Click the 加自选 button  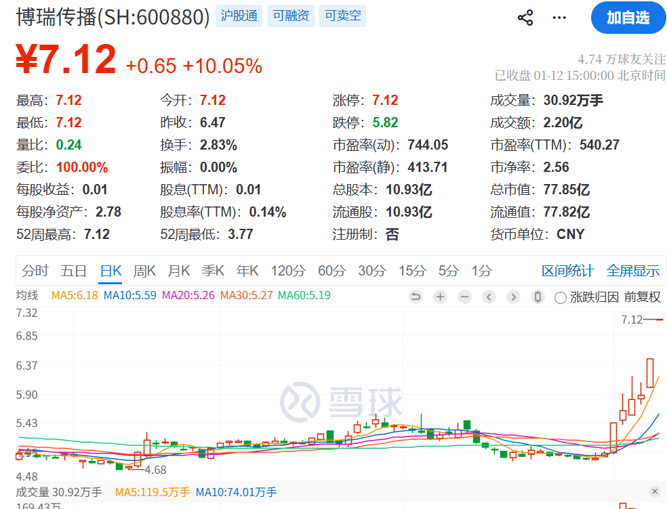[x=626, y=17]
